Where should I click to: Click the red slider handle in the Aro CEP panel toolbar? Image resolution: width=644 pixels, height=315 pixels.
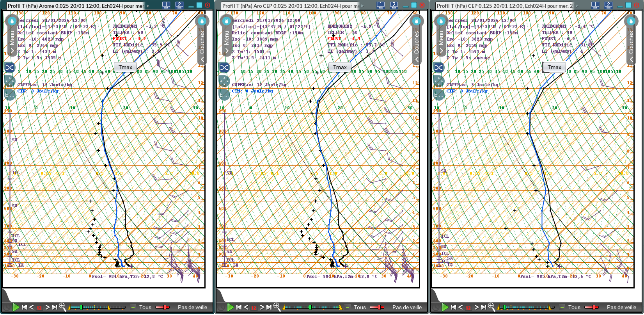379,307
